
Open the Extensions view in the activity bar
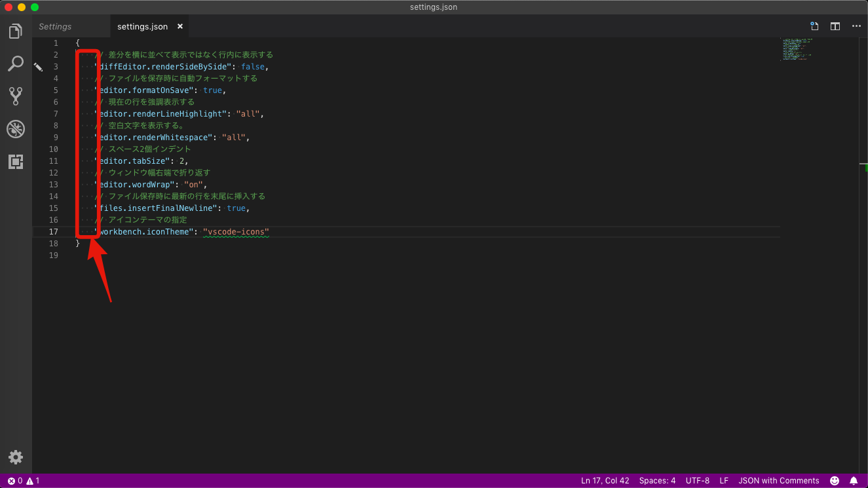click(x=16, y=162)
